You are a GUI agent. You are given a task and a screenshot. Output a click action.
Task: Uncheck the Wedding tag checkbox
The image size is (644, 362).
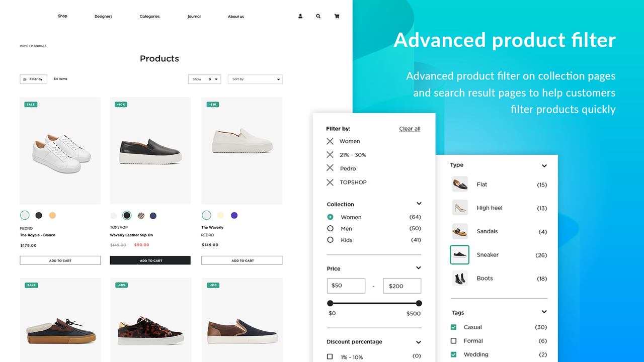tap(453, 354)
